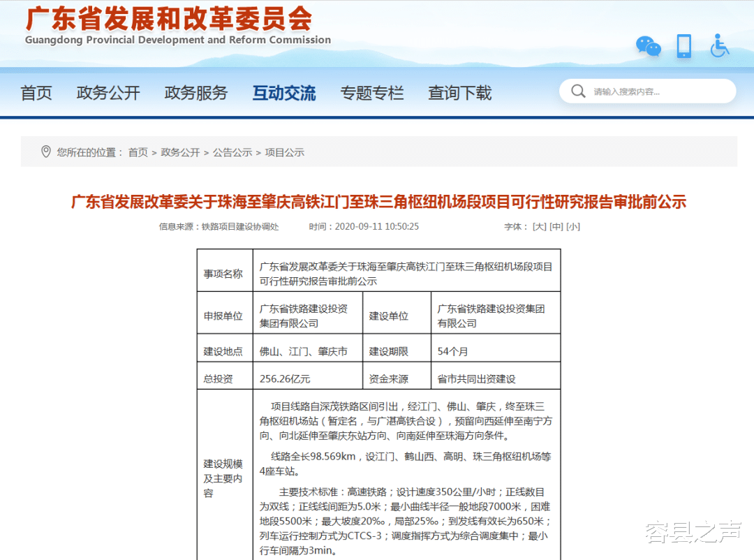Image resolution: width=754 pixels, height=560 pixels.
Task: Click the mobile version phone icon
Action: pyautogui.click(x=683, y=46)
